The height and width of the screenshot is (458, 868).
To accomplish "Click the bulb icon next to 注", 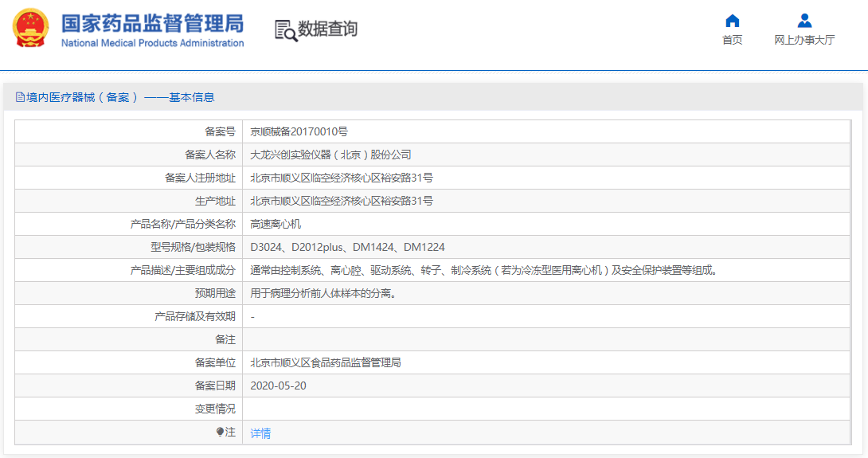I will point(220,432).
